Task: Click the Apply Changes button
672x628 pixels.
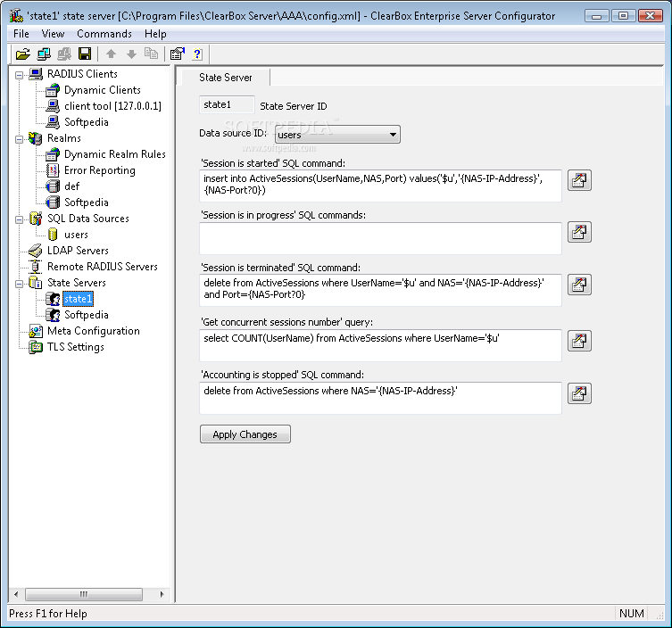Action: click(x=245, y=434)
